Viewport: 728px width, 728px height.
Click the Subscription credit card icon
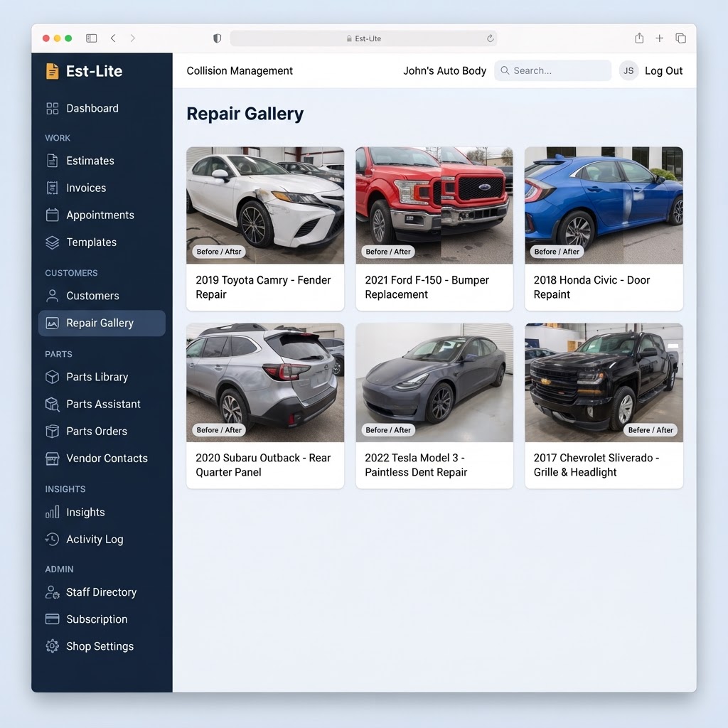point(53,619)
